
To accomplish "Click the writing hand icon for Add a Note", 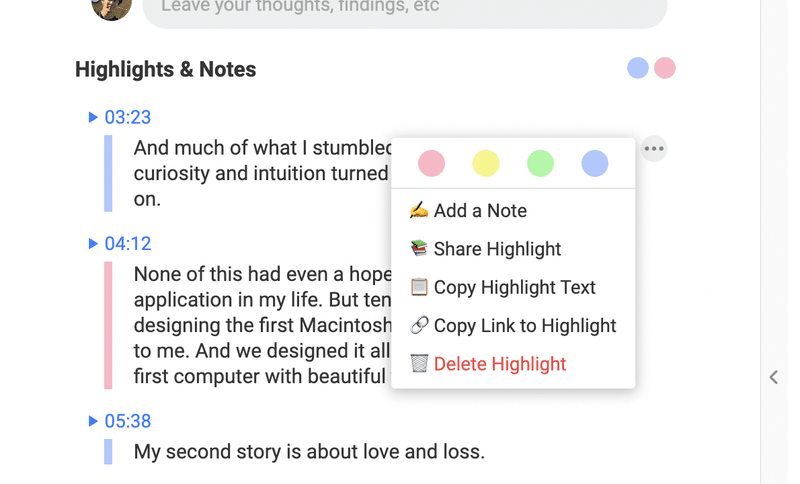I will point(419,210).
